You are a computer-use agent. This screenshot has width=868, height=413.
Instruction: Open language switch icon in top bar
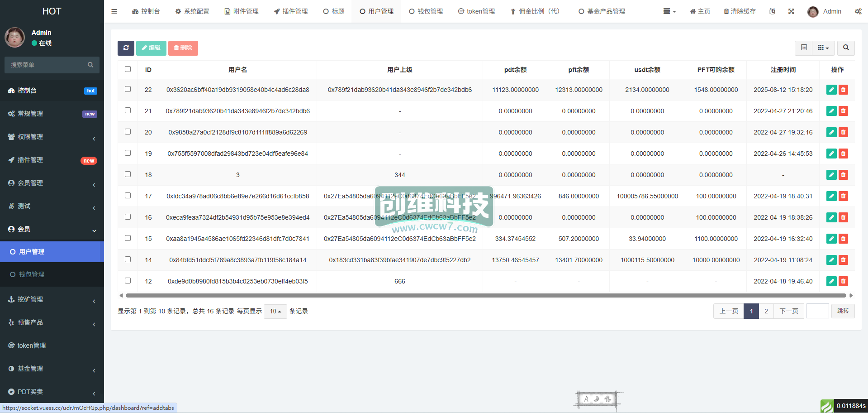click(772, 11)
